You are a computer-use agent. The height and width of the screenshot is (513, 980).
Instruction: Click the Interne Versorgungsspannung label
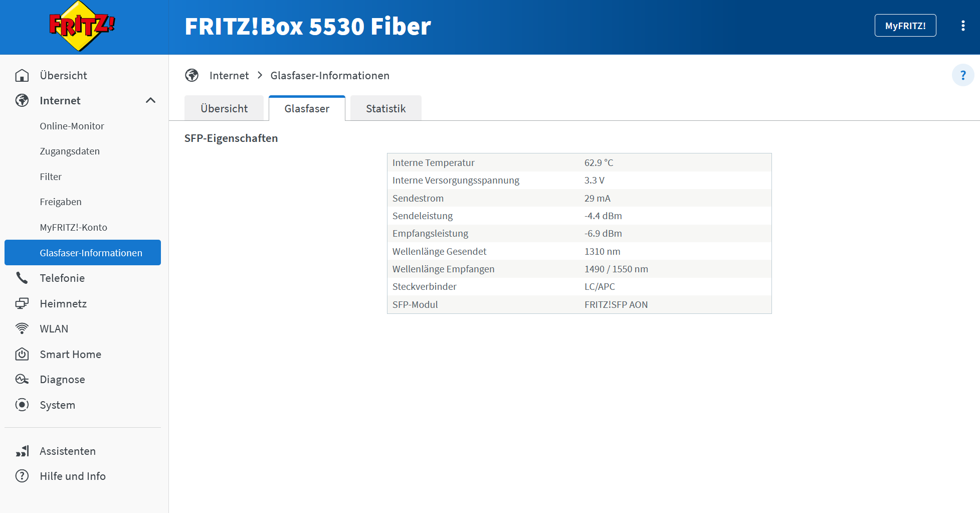click(x=456, y=180)
